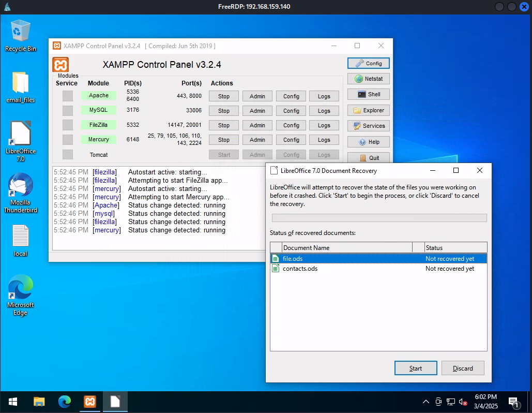
Task: Stop the FileZilla module
Action: pyautogui.click(x=223, y=125)
